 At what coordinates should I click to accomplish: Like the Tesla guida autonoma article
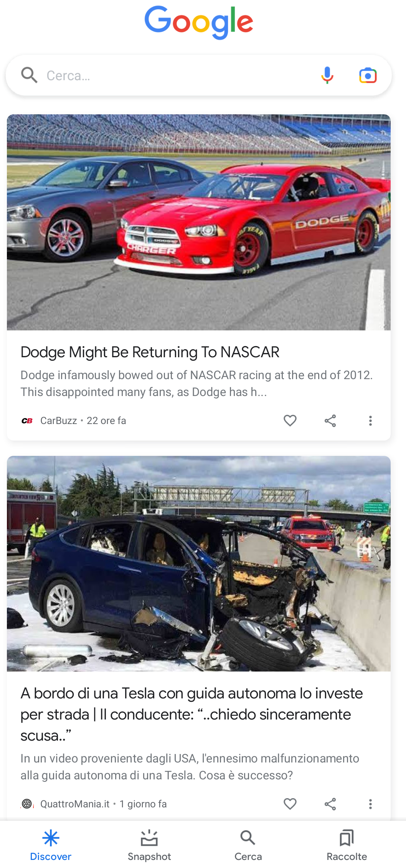tap(290, 804)
